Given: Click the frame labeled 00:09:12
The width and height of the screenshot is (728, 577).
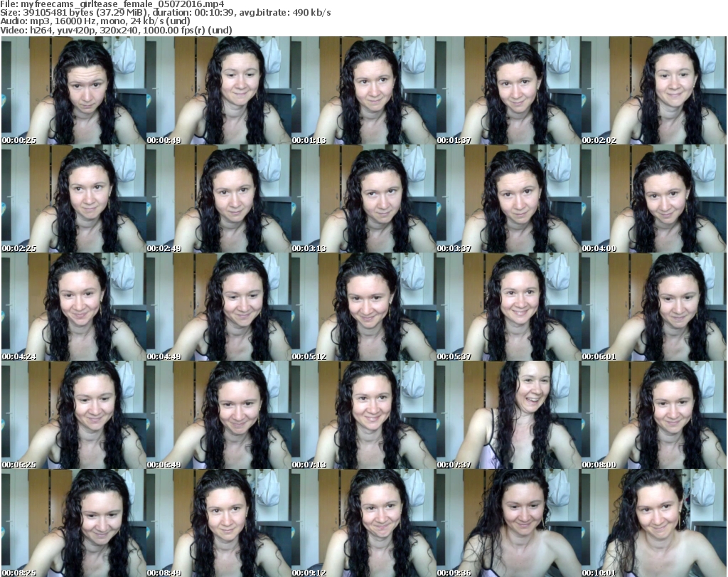Looking at the screenshot, I should pyautogui.click(x=363, y=524).
